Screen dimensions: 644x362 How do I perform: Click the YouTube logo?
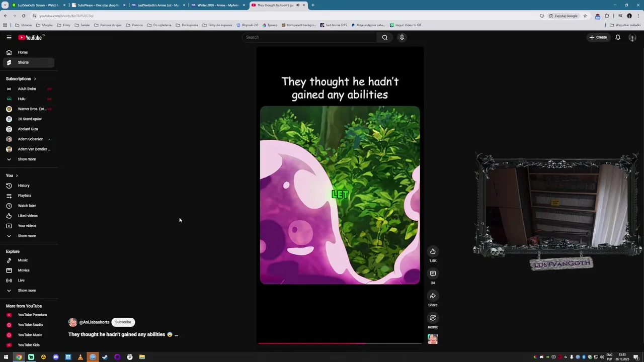tap(31, 37)
